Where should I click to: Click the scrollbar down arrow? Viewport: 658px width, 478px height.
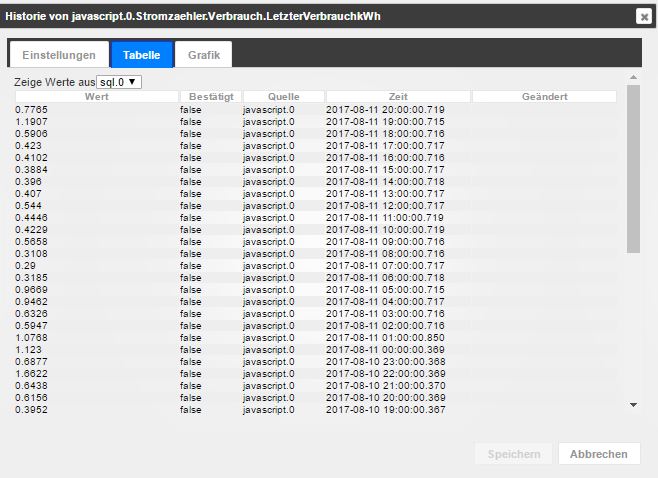(634, 405)
